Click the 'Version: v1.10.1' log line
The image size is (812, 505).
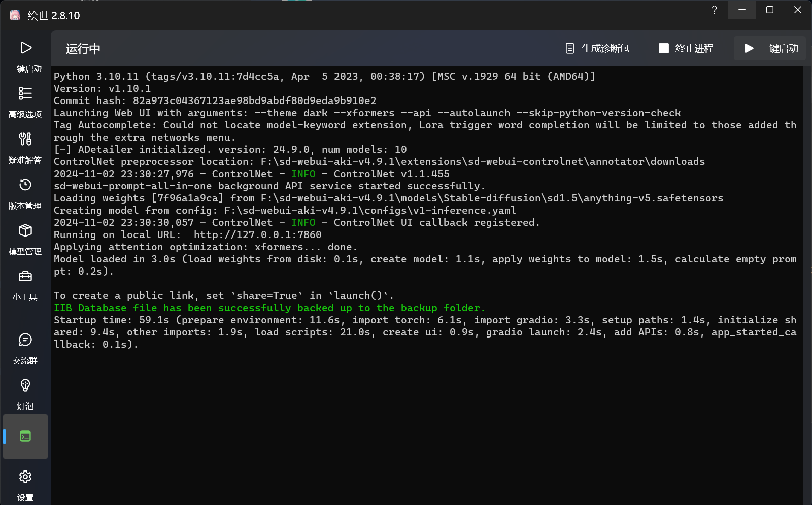(103, 89)
